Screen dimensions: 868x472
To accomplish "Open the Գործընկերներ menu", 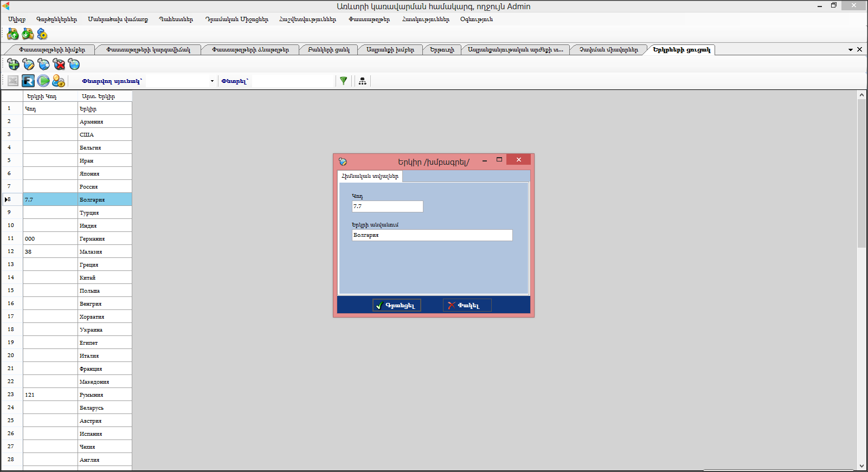I will click(56, 19).
